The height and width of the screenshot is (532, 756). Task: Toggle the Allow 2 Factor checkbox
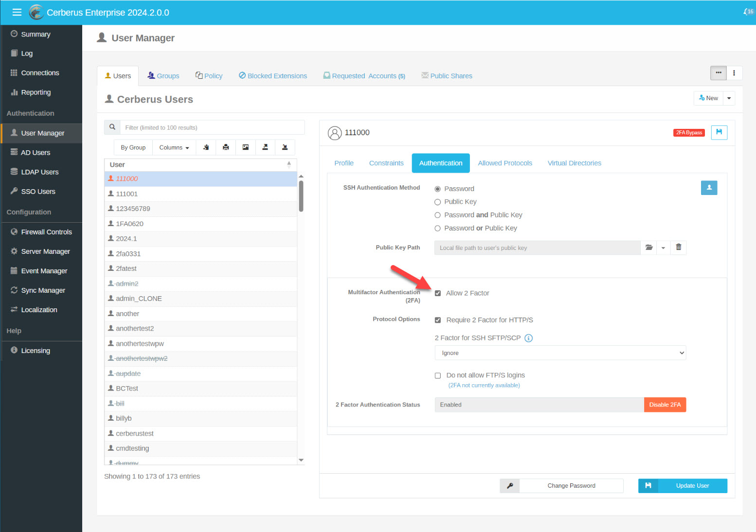tap(438, 293)
